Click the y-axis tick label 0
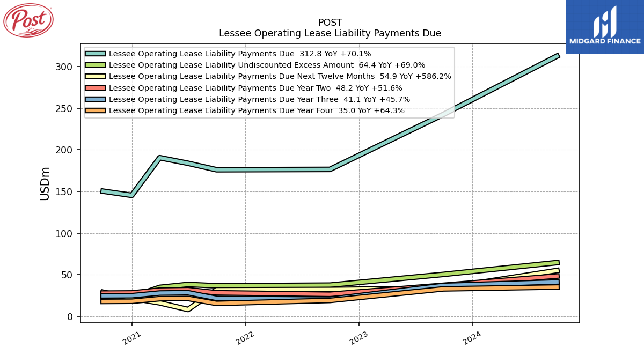Viewport: 644px width, 362px height. pos(70,317)
